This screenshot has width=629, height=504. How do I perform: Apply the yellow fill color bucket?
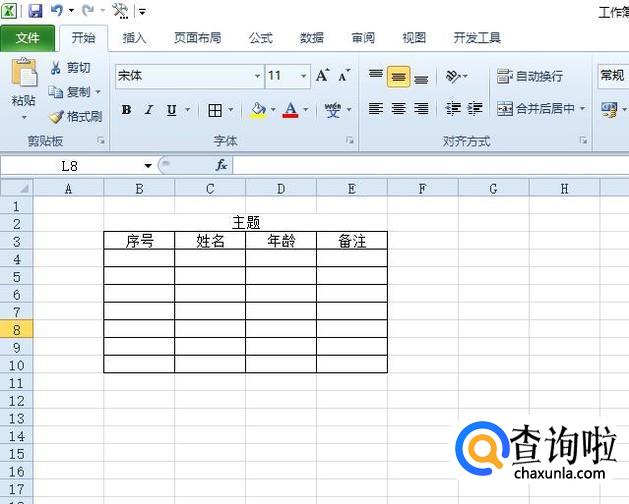[258, 110]
